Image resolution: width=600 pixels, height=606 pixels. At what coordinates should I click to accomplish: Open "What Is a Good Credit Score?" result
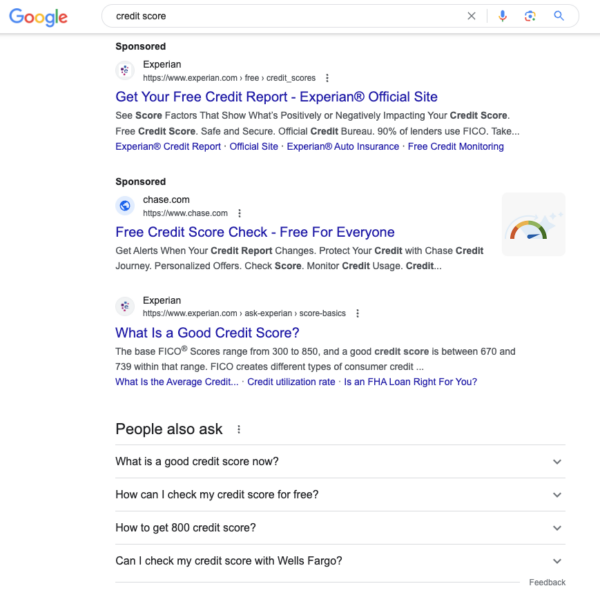point(207,333)
